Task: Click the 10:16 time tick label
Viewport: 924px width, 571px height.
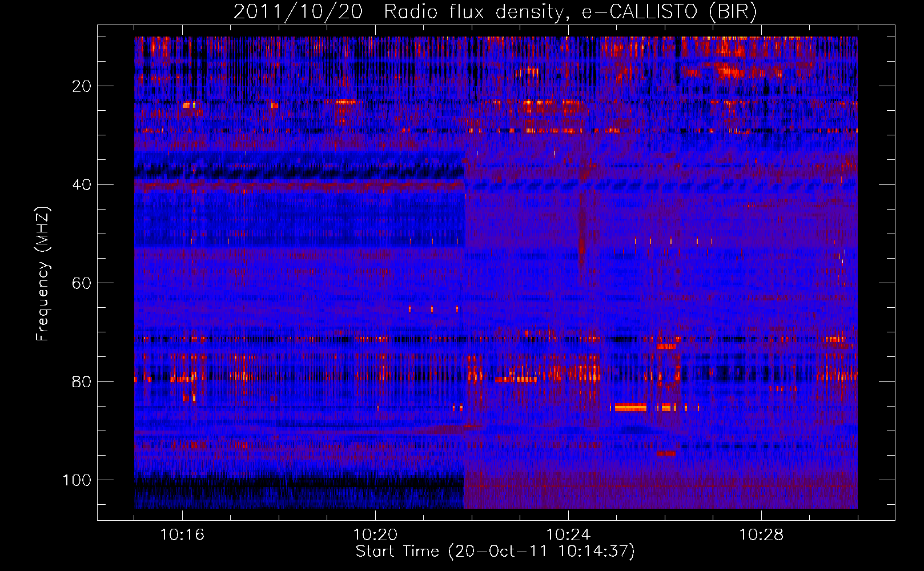Action: [x=182, y=535]
